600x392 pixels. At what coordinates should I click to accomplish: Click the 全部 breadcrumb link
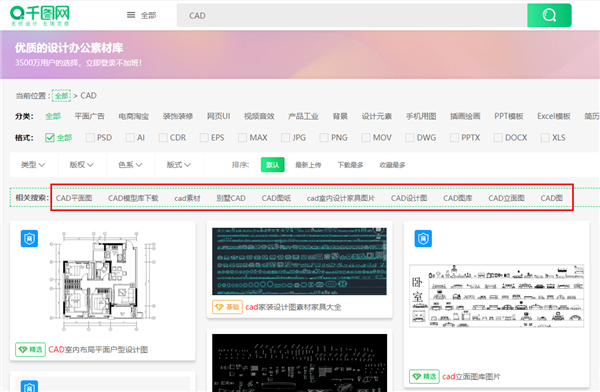61,96
